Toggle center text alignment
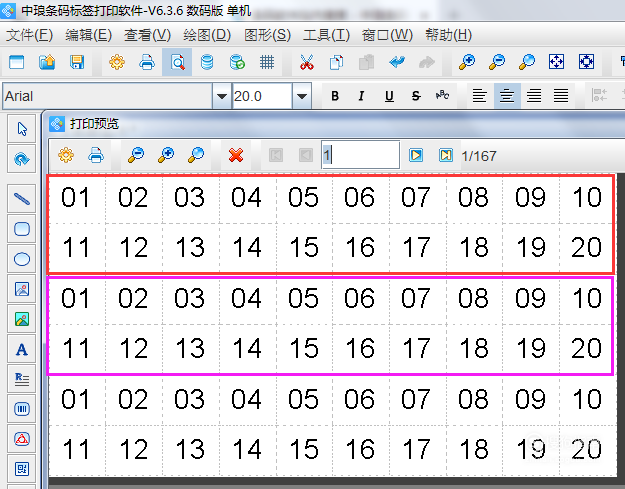The width and height of the screenshot is (625, 489). pos(507,96)
